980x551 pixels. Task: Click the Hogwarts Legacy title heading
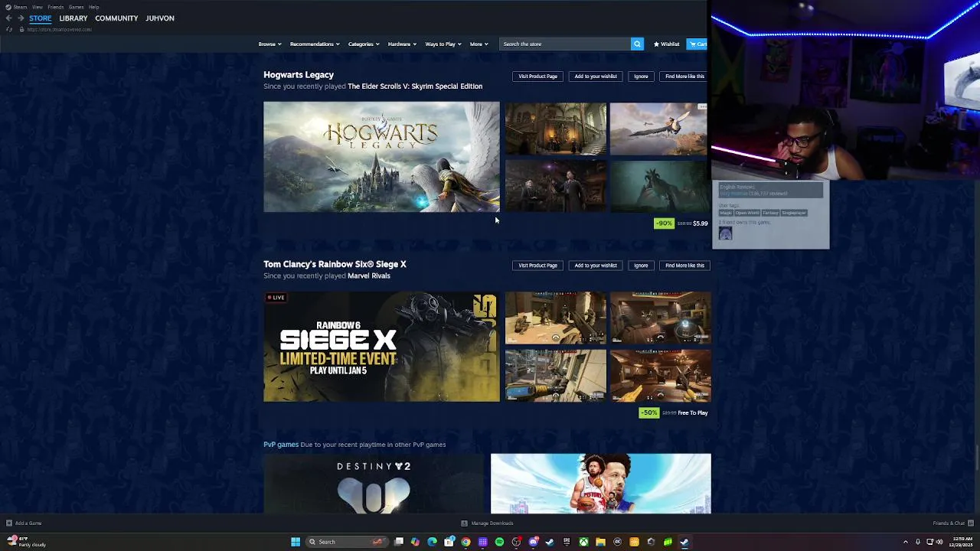(x=299, y=75)
